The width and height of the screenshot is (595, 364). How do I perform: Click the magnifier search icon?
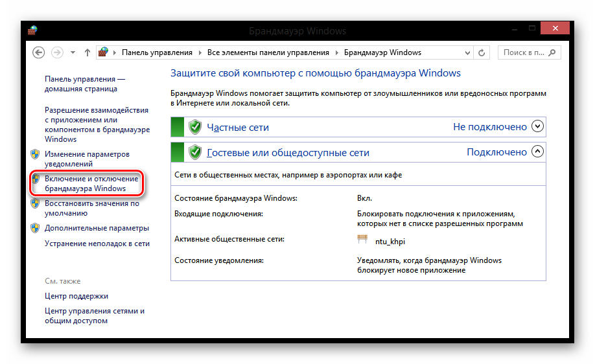[x=552, y=52]
